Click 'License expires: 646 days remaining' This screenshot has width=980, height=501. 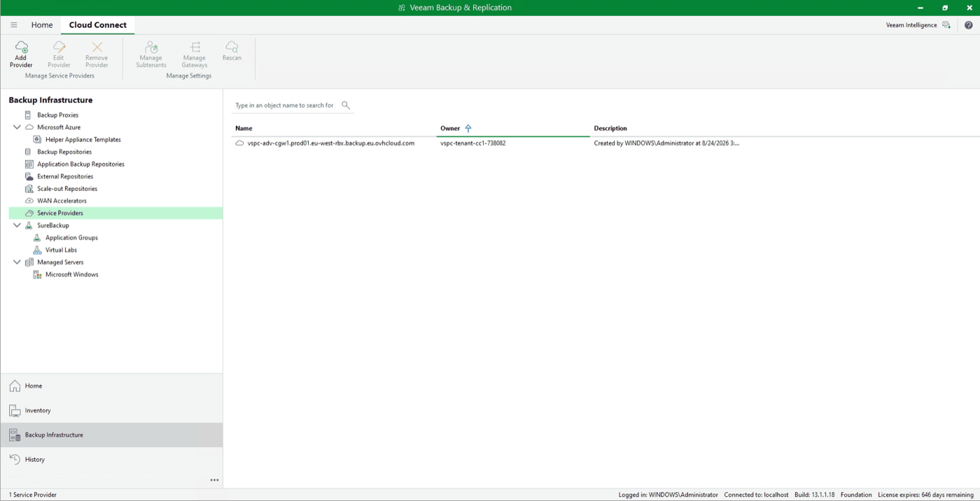click(x=926, y=495)
